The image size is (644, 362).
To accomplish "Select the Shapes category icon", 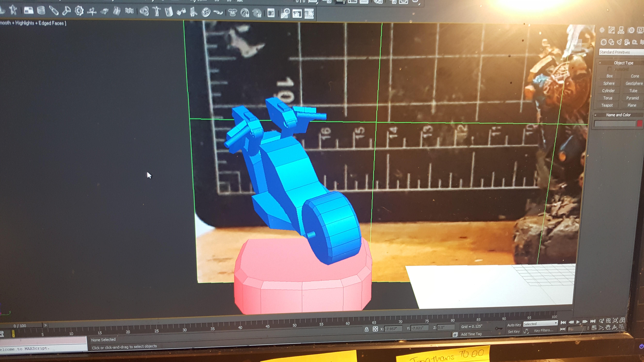I will pyautogui.click(x=611, y=42).
